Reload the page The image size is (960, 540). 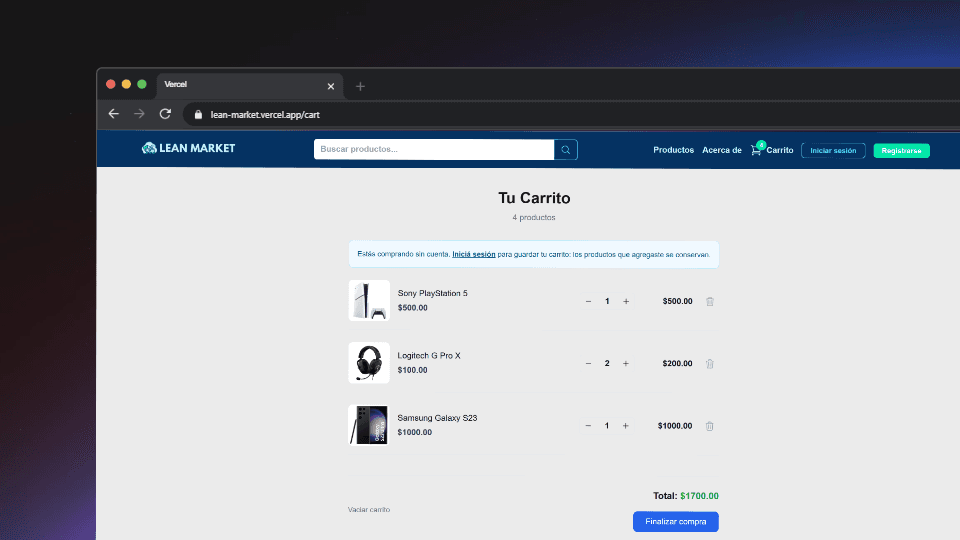(x=165, y=114)
